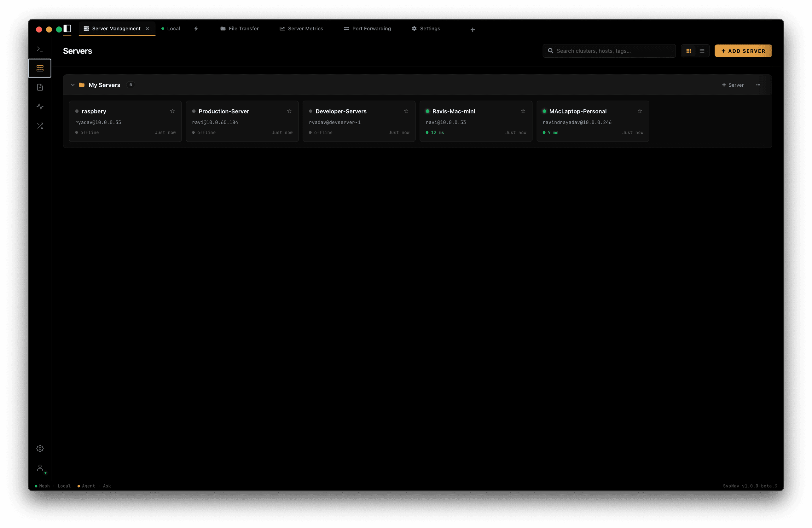The height and width of the screenshot is (528, 812).
Task: Favorite the Ravis-Mac-mini star
Action: coord(523,111)
